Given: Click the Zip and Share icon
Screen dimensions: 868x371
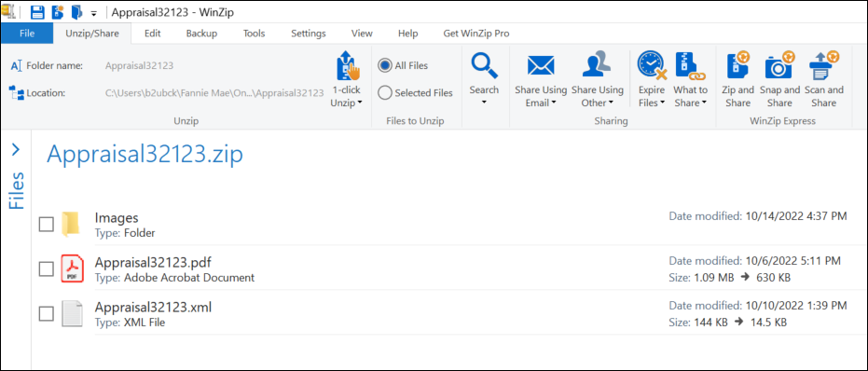Looking at the screenshot, I should point(737,65).
